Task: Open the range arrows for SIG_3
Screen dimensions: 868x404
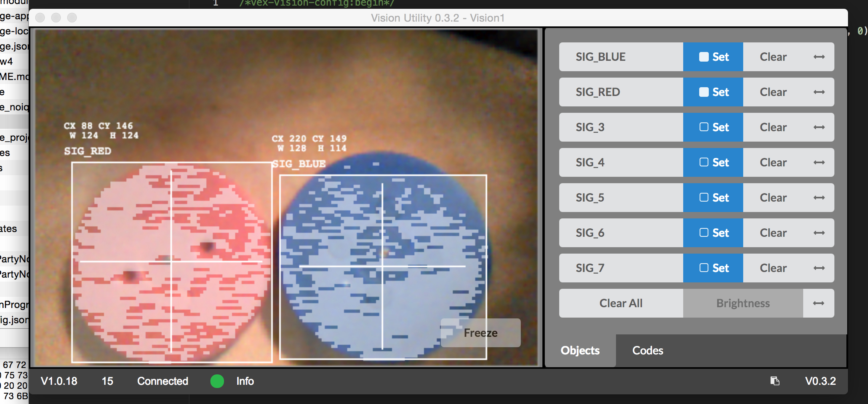Action: 819,127
